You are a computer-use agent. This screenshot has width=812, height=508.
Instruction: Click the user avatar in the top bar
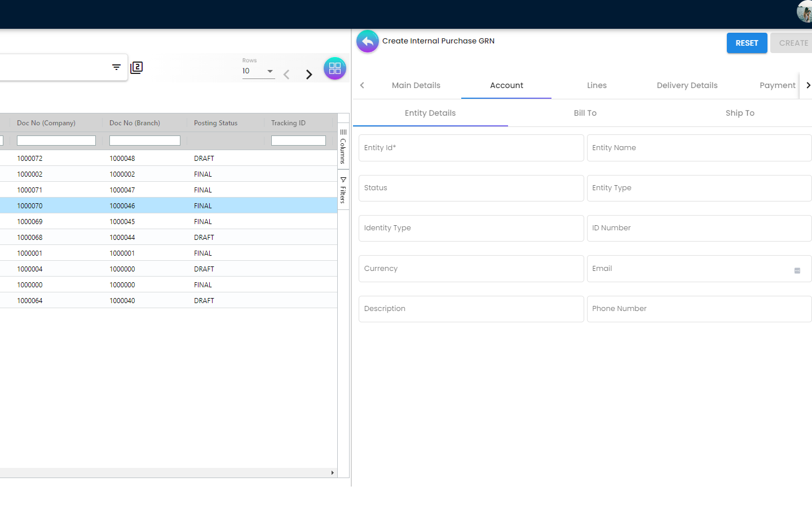click(x=804, y=12)
